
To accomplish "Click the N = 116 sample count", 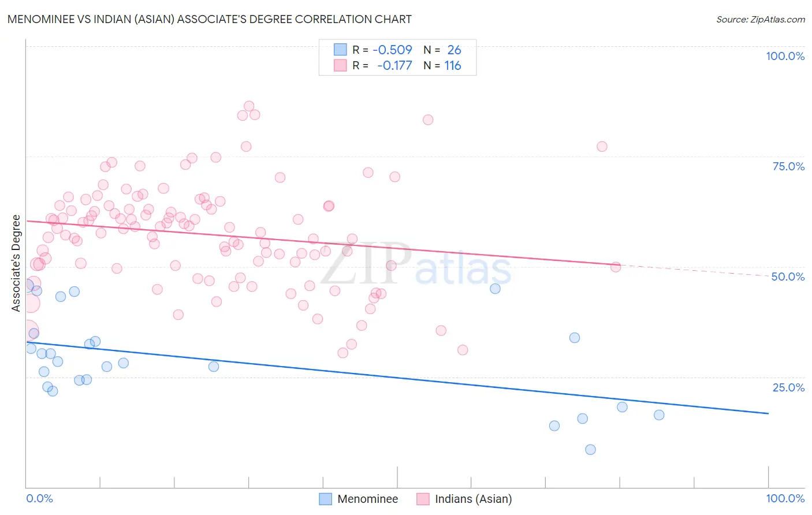I will tap(442, 65).
